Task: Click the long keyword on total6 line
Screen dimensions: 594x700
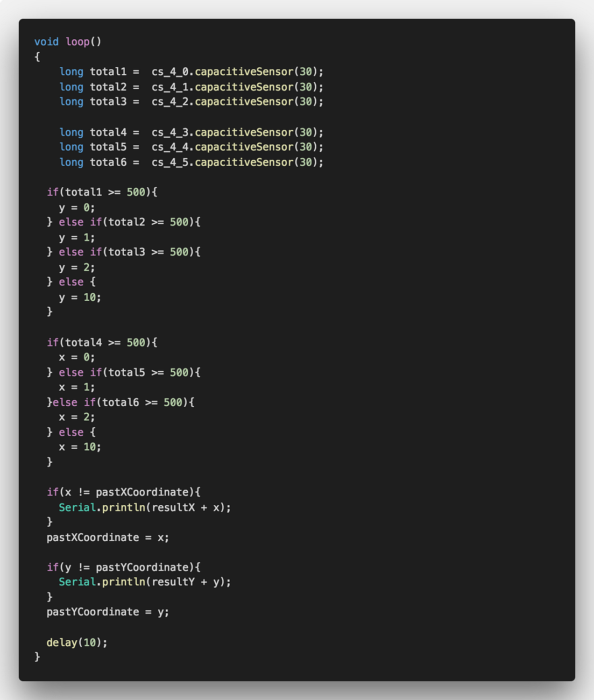Action: (71, 162)
